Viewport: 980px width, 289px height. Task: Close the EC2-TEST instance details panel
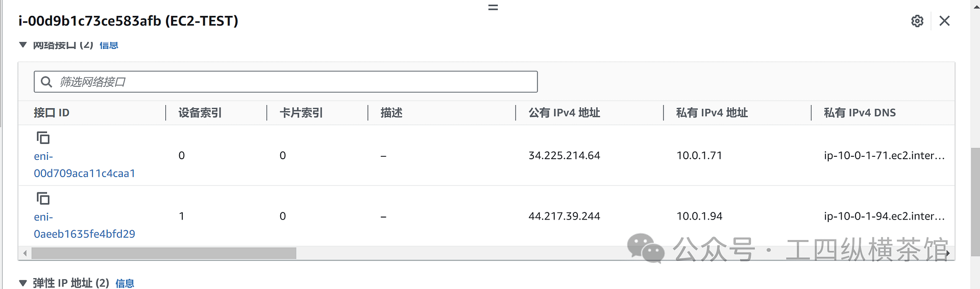944,21
